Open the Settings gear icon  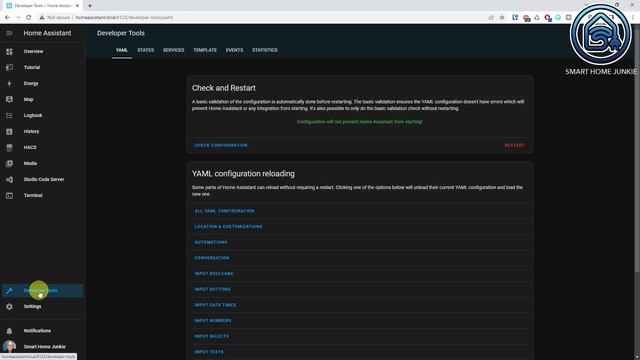pyautogui.click(x=9, y=307)
